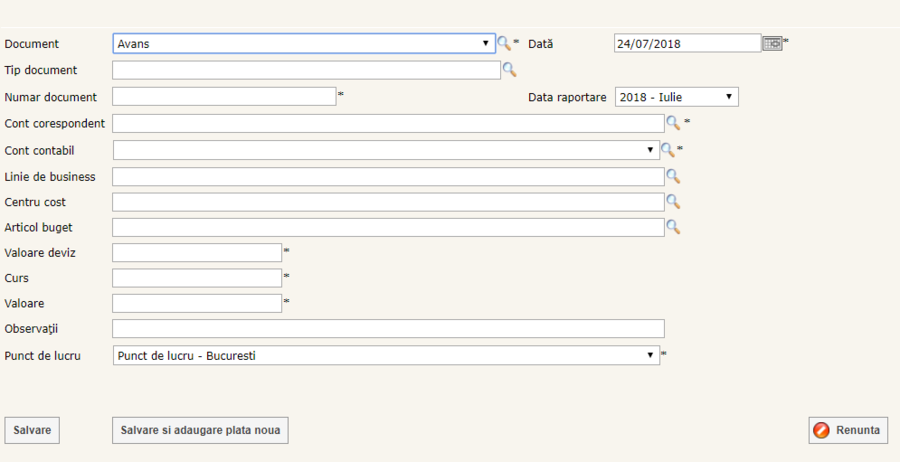
Task: Select the Curs input box
Action: pyautogui.click(x=197, y=278)
